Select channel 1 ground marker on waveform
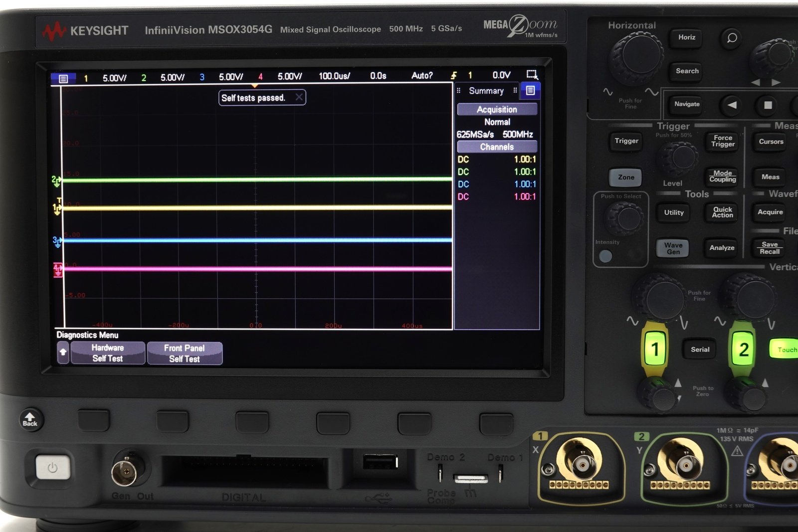798x532 pixels. pos(57,208)
